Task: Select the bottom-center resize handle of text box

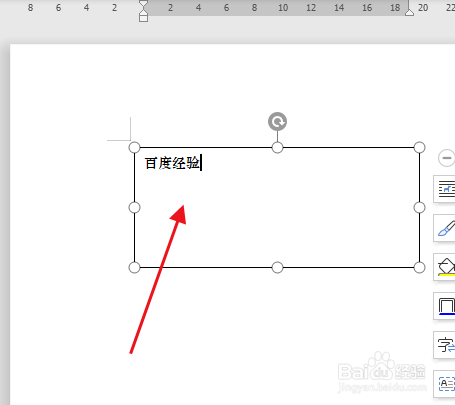Action: coord(277,267)
